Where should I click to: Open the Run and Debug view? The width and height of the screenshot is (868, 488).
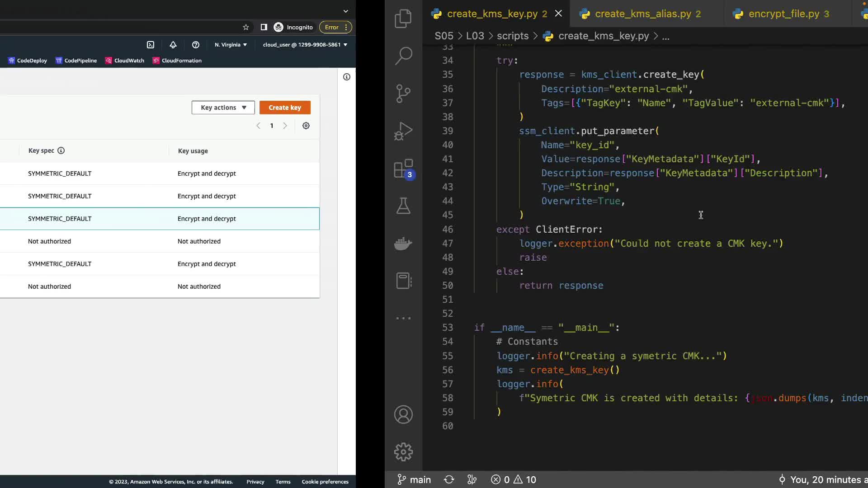[403, 131]
